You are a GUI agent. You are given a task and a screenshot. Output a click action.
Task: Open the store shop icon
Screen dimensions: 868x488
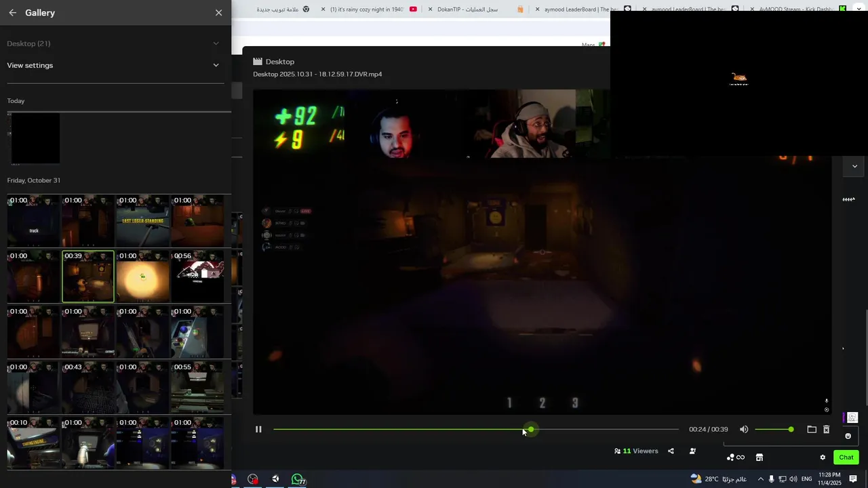(759, 457)
